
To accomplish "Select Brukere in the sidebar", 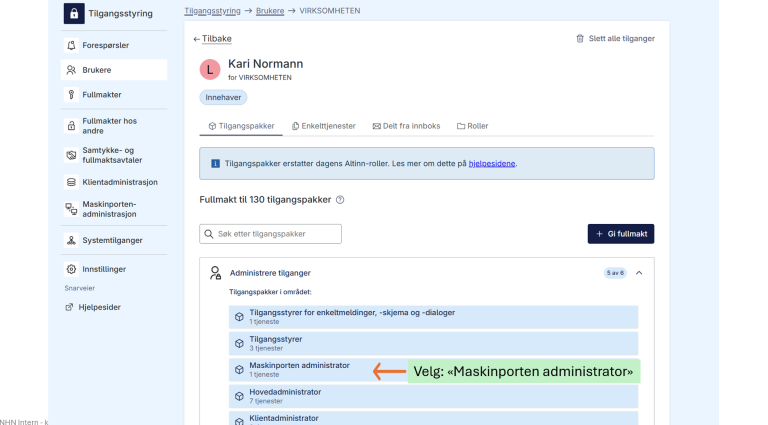I will (x=114, y=70).
